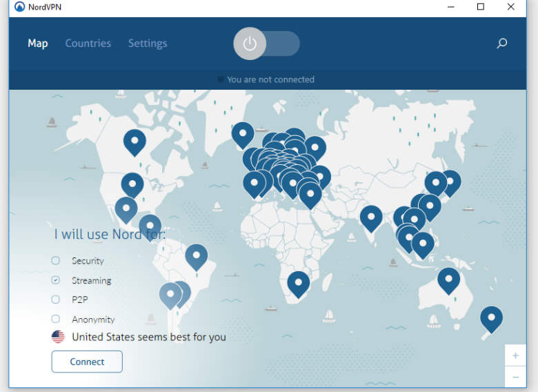Viewport: 538px width, 392px height.
Task: Select the Russia server pin
Action: [x=315, y=150]
